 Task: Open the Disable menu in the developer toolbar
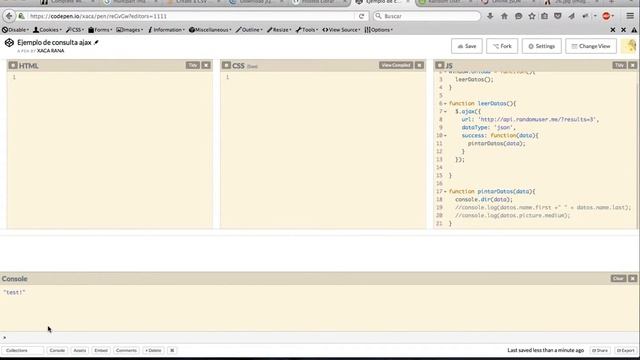[15, 30]
